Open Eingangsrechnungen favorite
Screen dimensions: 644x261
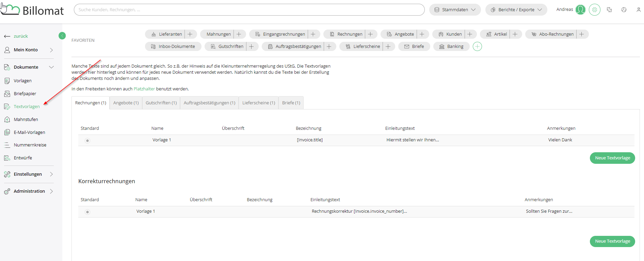pyautogui.click(x=280, y=34)
